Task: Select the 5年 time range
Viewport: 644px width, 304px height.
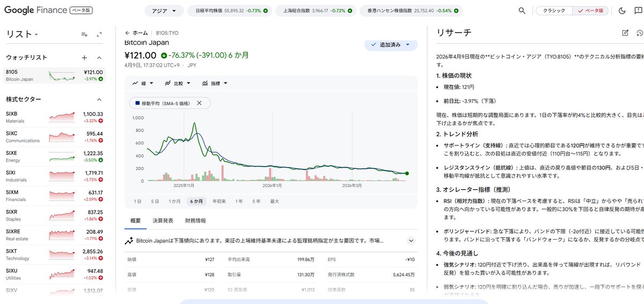Action: (x=257, y=201)
